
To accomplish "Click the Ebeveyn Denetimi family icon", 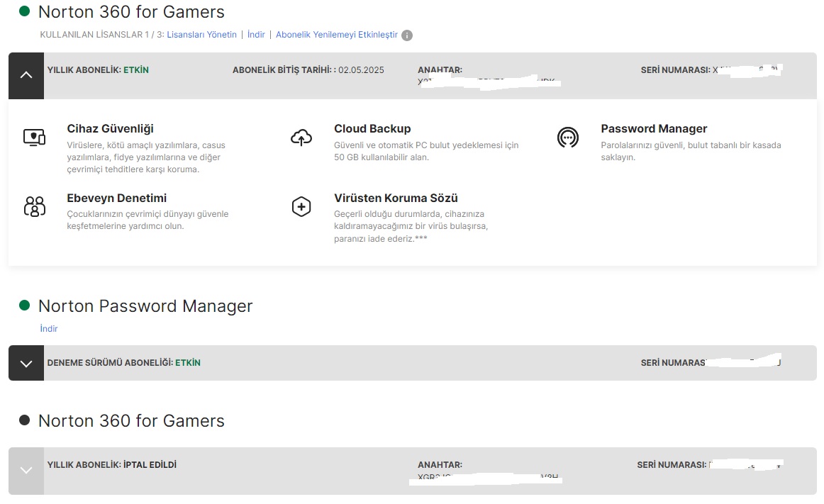I will 35,206.
